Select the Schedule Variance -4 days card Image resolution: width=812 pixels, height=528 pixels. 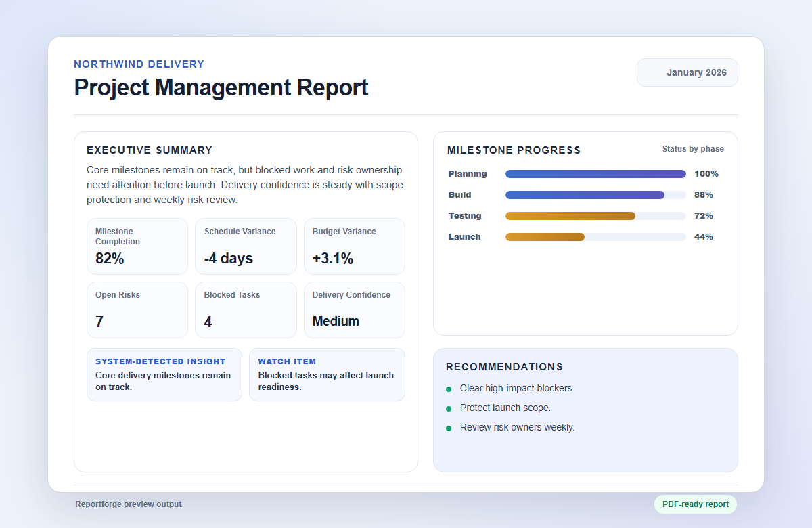coord(246,246)
